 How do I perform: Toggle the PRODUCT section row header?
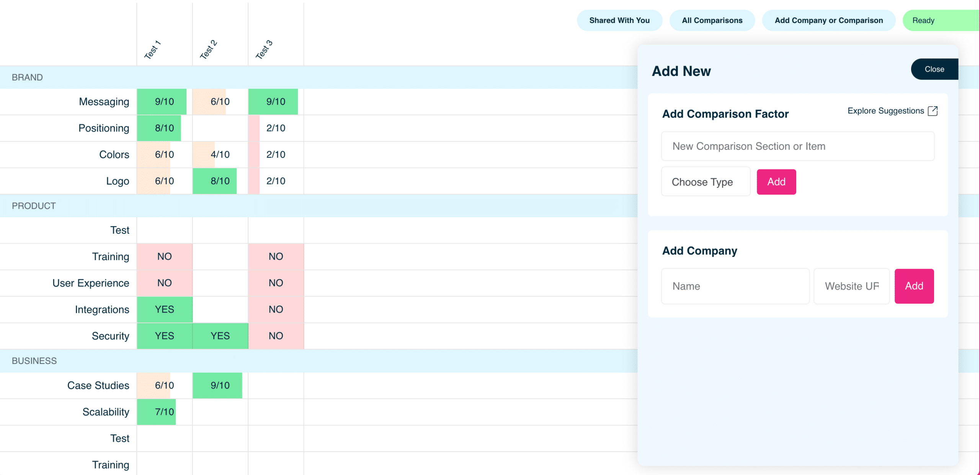[34, 206]
